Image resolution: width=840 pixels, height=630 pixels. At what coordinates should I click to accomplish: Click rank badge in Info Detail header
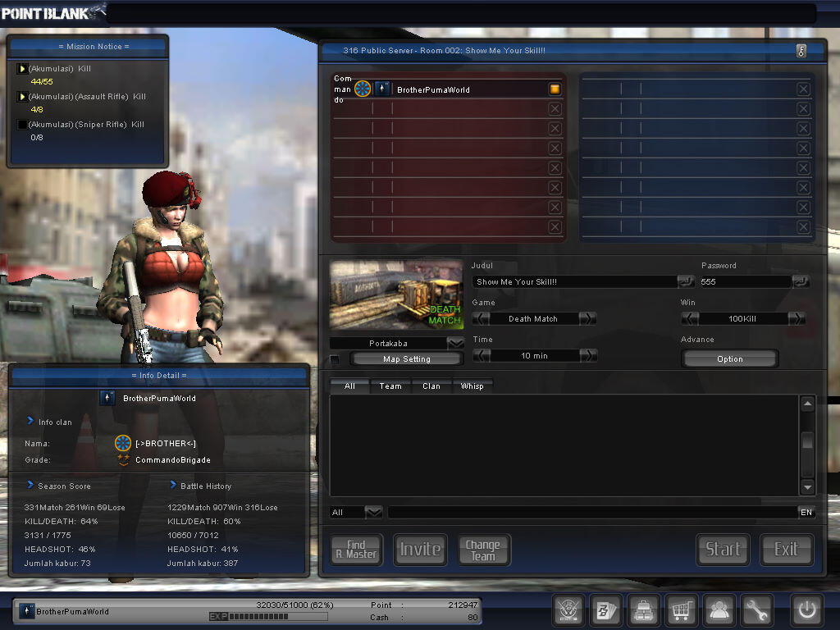point(107,398)
